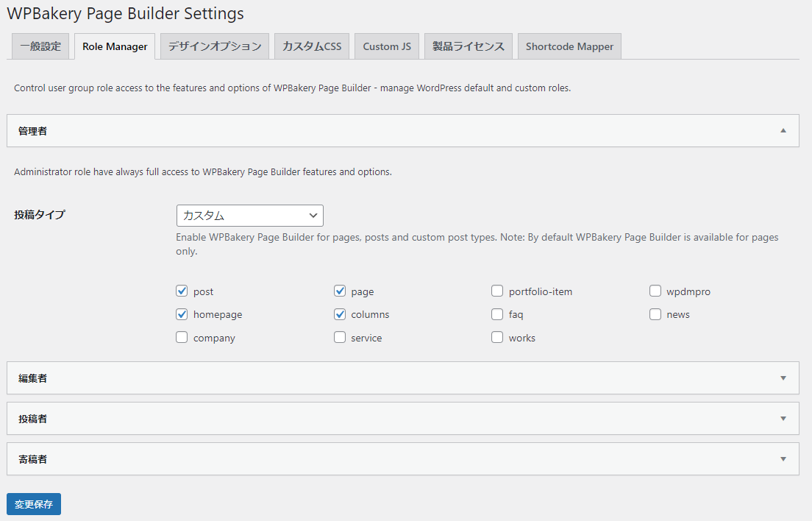The image size is (812, 521).
Task: Click the WPBakery Page Builder Settings heading
Action: coord(125,13)
